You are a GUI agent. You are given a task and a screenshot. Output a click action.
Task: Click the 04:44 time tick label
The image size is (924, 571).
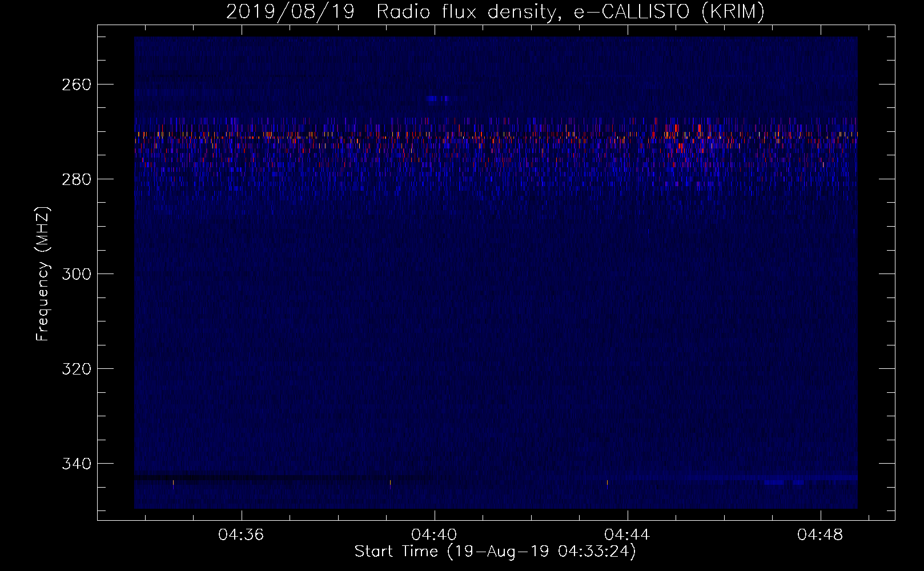tap(627, 535)
